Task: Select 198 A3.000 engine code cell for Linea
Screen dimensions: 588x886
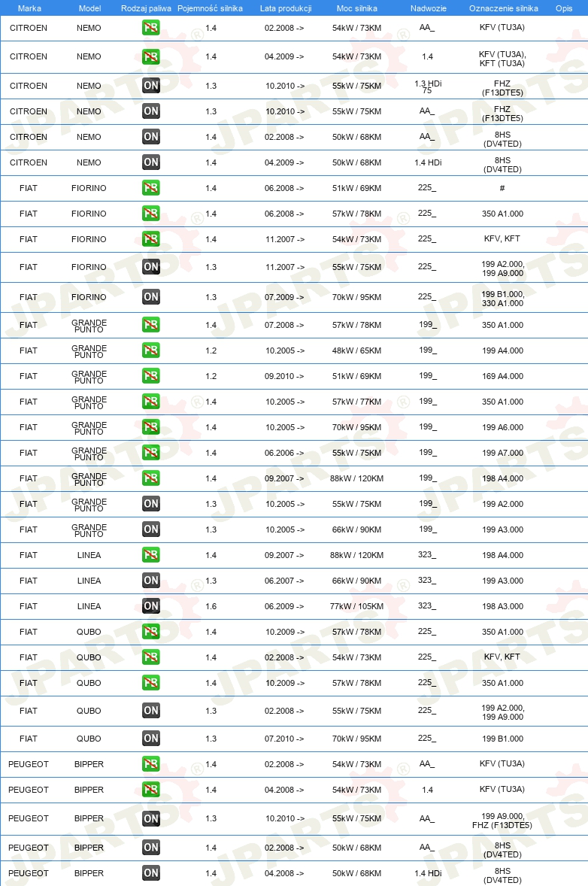Action: 503,606
